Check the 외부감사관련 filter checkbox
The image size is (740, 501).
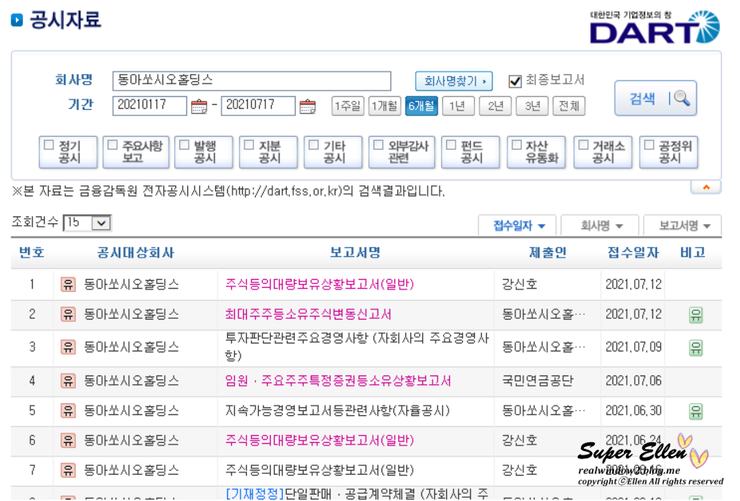pos(378,145)
